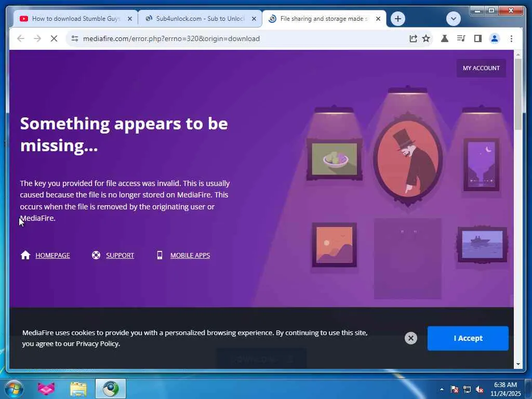
Task: Click the Chrome taskbar button
Action: [x=111, y=389]
